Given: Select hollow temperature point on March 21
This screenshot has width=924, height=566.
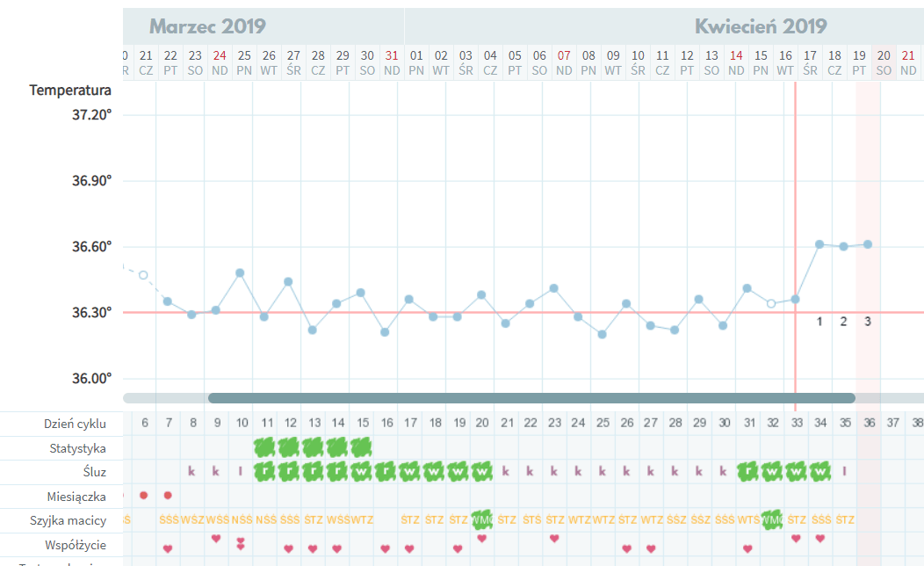Looking at the screenshot, I should tap(143, 275).
